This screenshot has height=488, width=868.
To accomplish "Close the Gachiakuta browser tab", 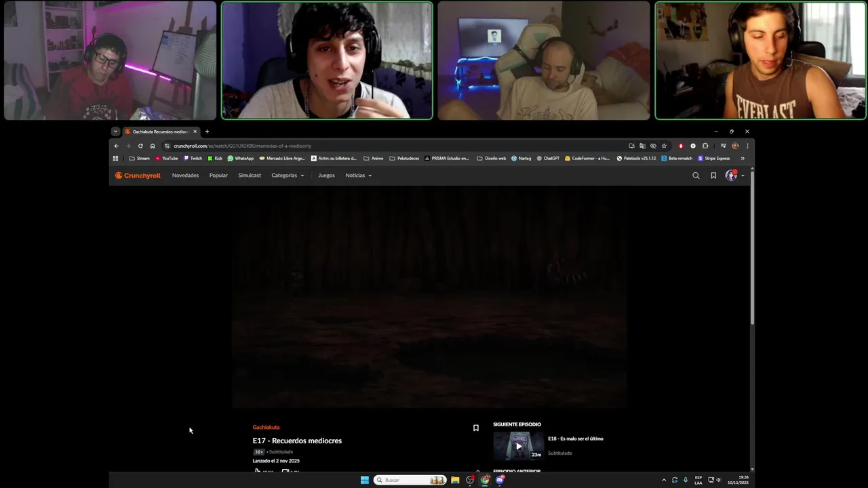I will pyautogui.click(x=195, y=131).
